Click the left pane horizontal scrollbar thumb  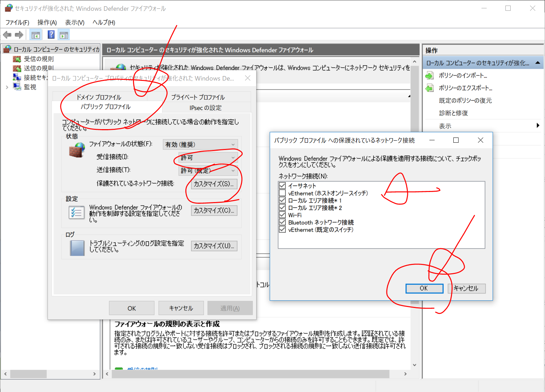(28, 374)
